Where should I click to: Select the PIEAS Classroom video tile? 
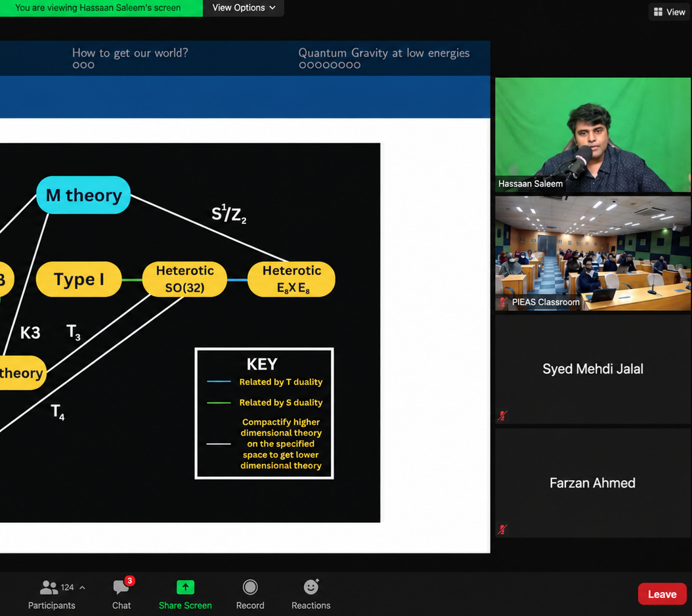click(x=593, y=253)
